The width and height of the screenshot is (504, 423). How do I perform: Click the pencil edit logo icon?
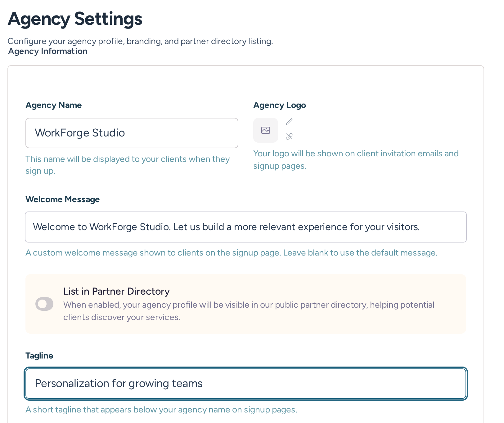(289, 122)
